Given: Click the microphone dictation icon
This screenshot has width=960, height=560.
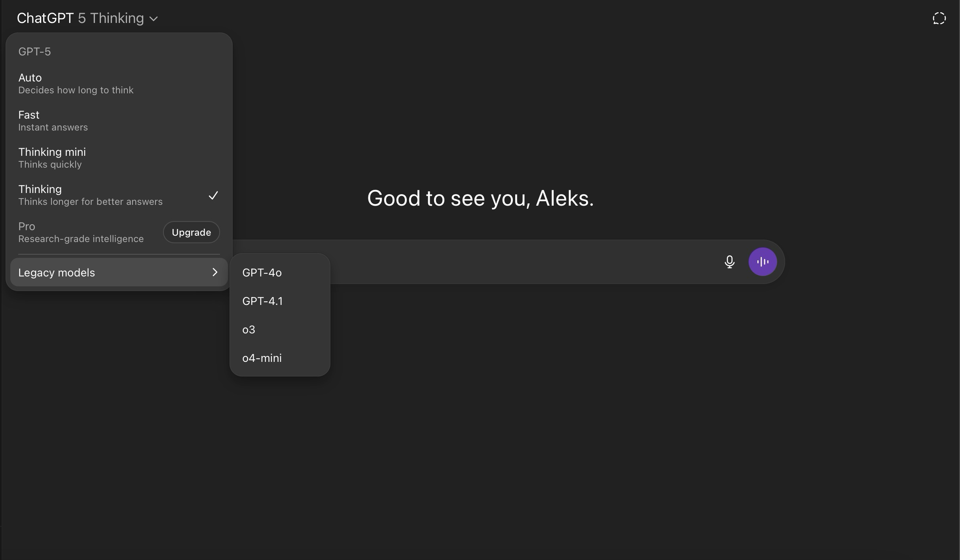Looking at the screenshot, I should tap(729, 262).
